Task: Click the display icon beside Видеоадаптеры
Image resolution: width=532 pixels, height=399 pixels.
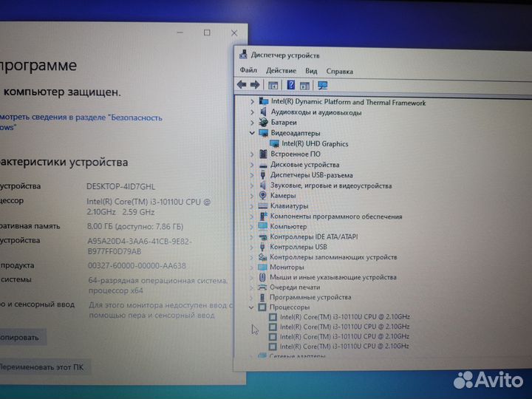Action: click(x=263, y=133)
